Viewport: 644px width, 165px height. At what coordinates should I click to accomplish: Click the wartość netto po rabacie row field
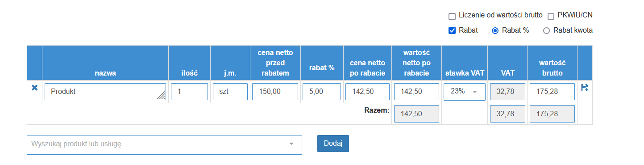[x=416, y=92]
